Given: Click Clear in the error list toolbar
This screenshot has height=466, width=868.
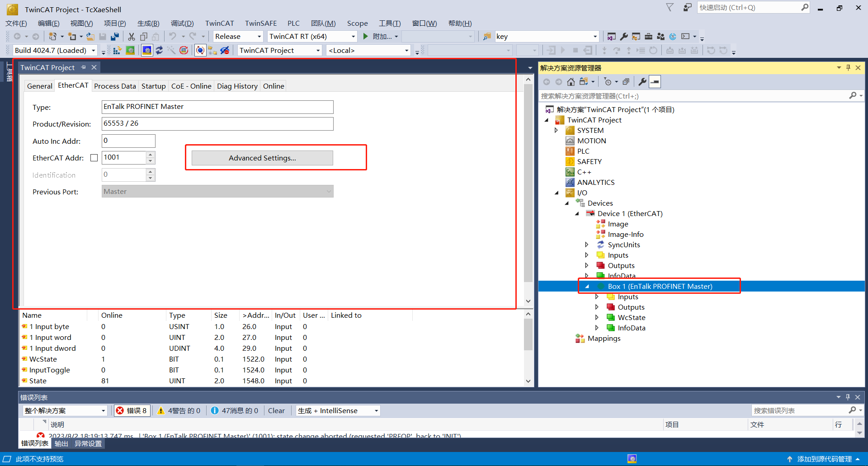Looking at the screenshot, I should tap(276, 410).
